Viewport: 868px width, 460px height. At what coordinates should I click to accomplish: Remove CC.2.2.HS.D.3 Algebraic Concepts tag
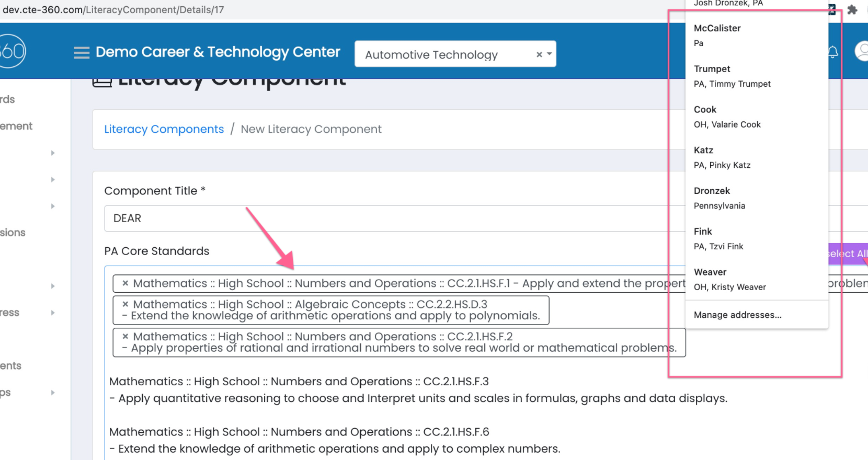click(x=125, y=304)
